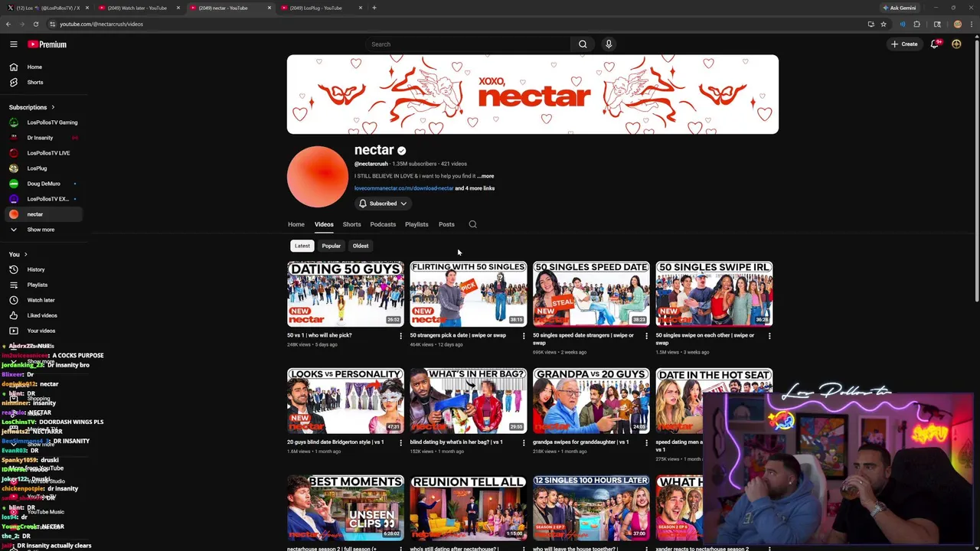
Task: Click the channel search magnifier icon
Action: 472,224
